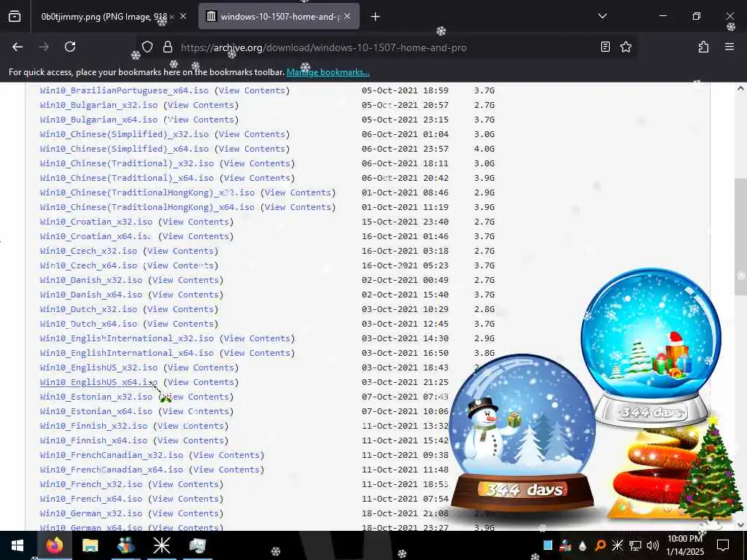Download Win10_Estonian_x32.iso
Screen dimensions: 747x560
click(x=96, y=397)
